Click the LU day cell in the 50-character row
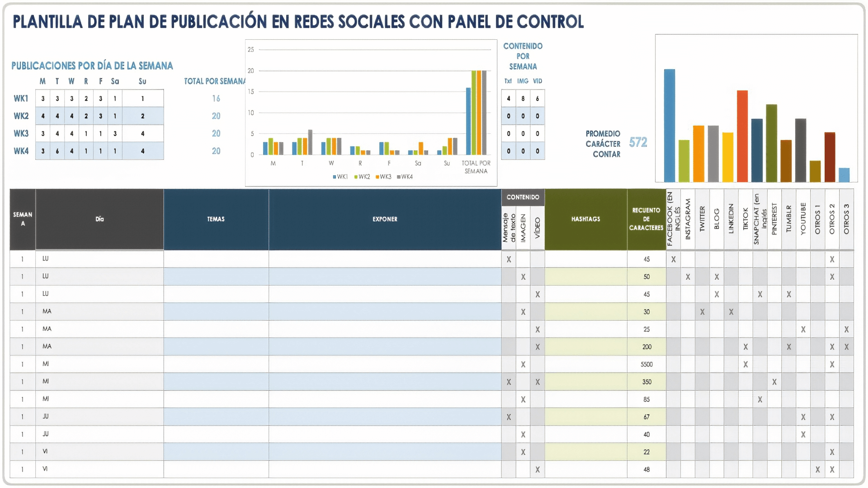Screen dimensions: 868x488 click(99, 277)
